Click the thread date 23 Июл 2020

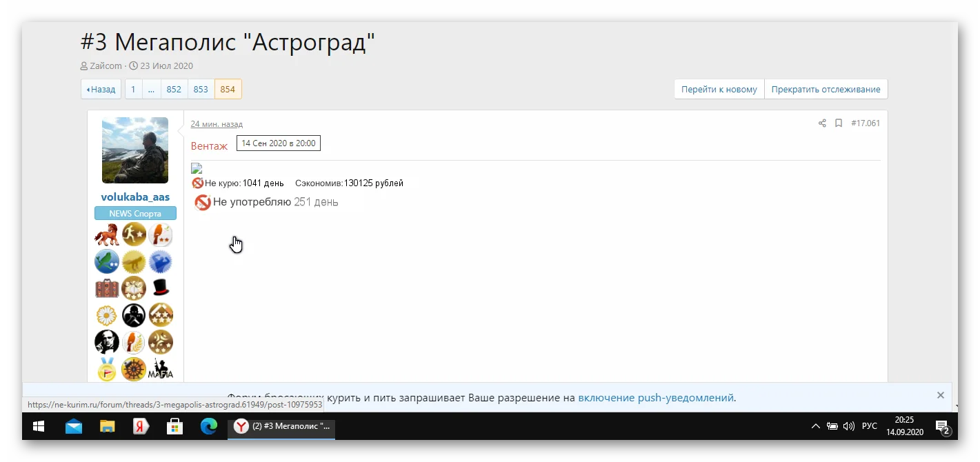click(166, 66)
